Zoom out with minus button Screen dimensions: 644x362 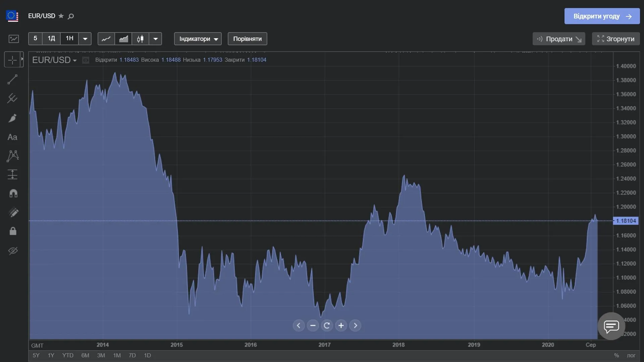point(313,325)
